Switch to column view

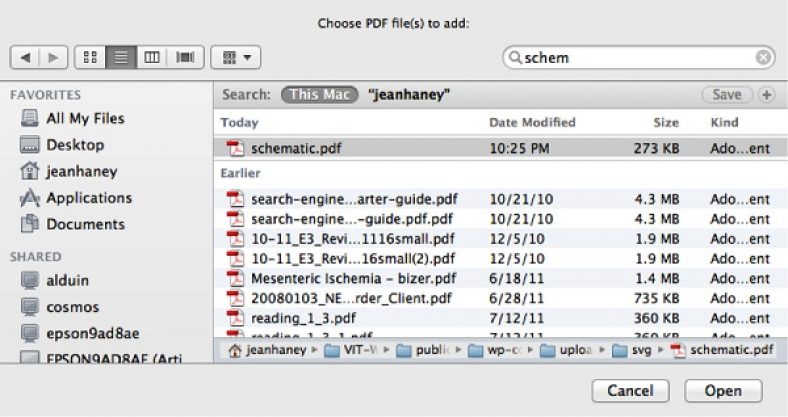(x=152, y=57)
